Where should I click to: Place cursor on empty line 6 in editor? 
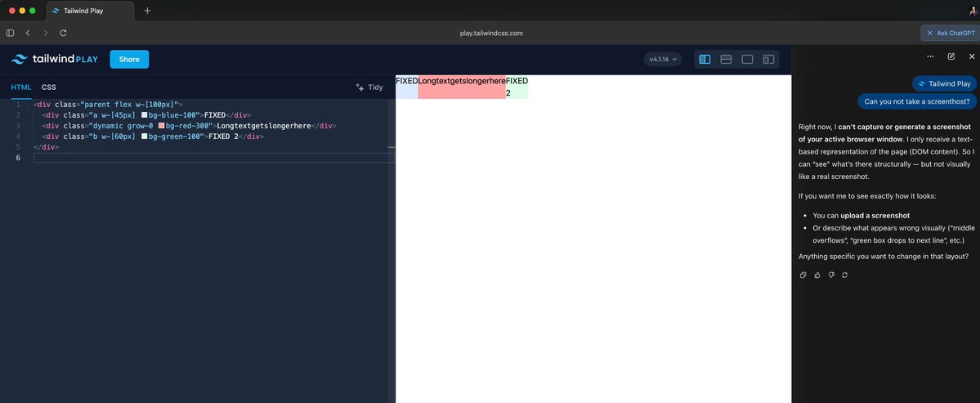tap(214, 158)
